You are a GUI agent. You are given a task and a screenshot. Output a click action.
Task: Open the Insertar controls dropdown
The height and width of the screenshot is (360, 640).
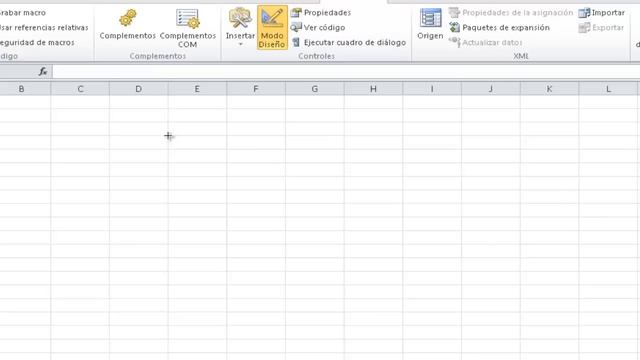(240, 28)
